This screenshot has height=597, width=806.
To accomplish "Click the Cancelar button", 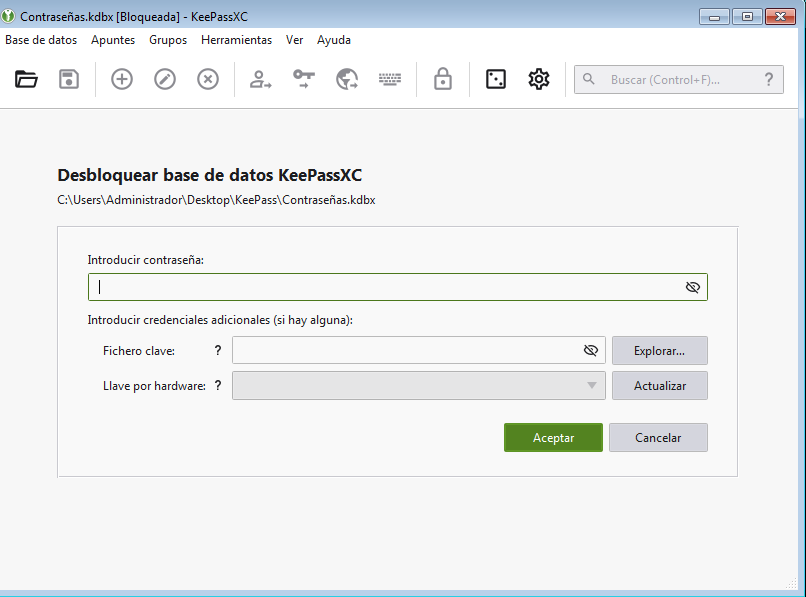I will click(x=658, y=438).
